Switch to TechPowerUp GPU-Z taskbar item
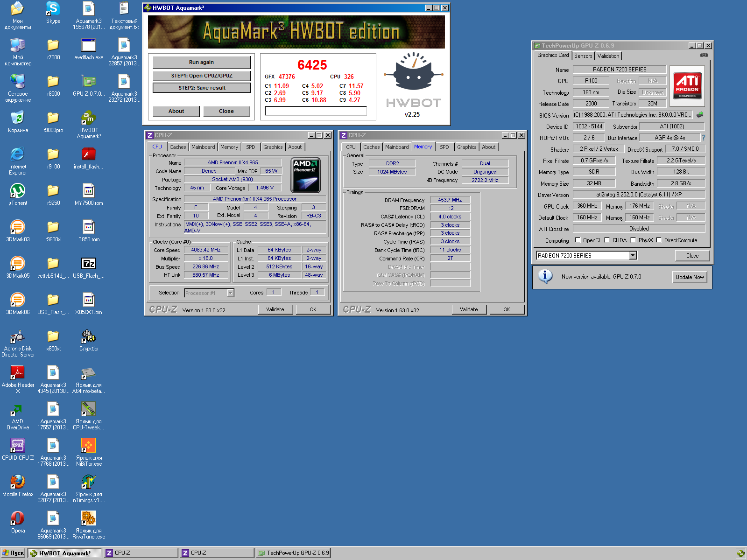747x560 pixels. coord(293,553)
